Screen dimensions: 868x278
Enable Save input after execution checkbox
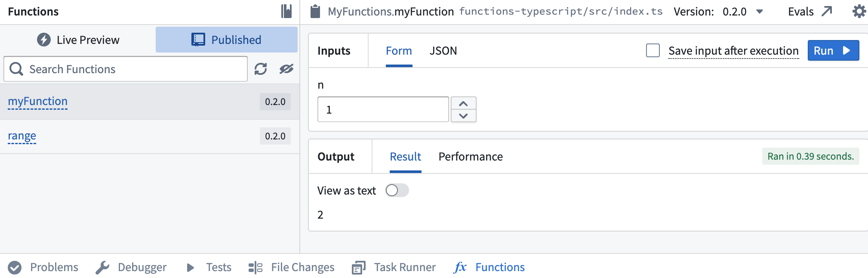tap(653, 51)
